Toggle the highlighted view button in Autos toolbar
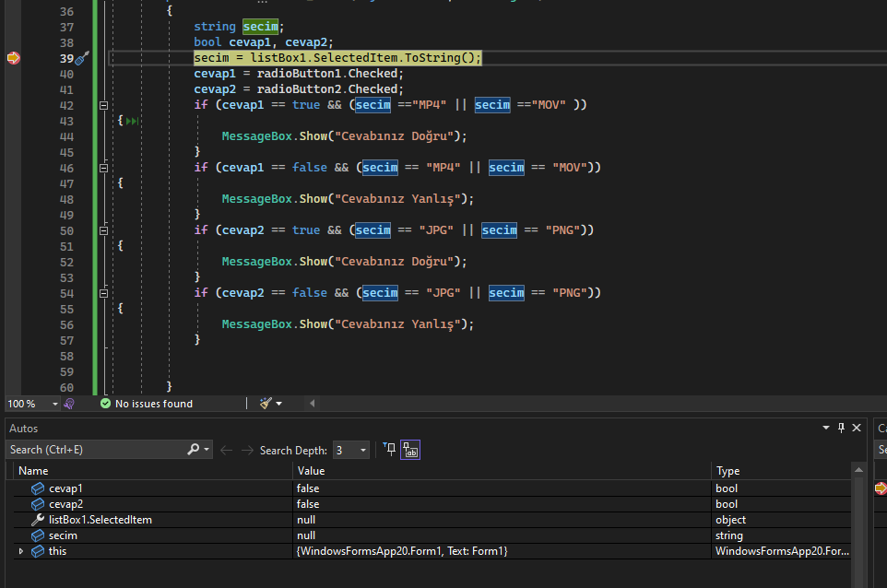 [410, 450]
